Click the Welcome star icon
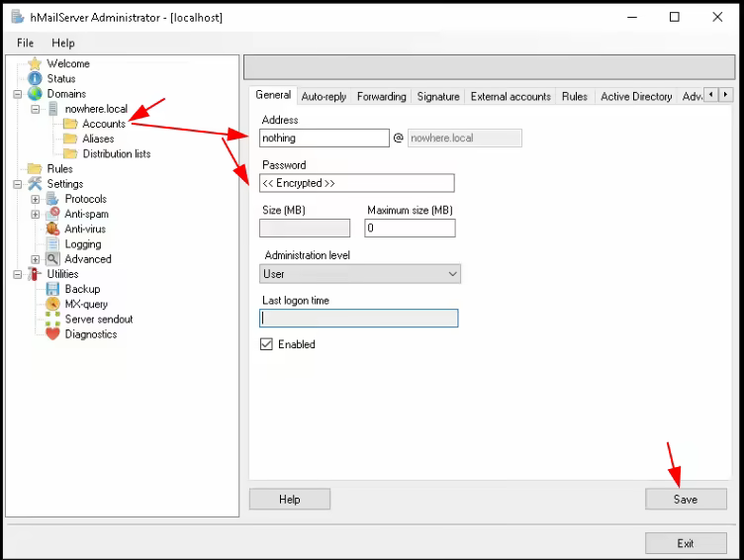 (x=35, y=63)
